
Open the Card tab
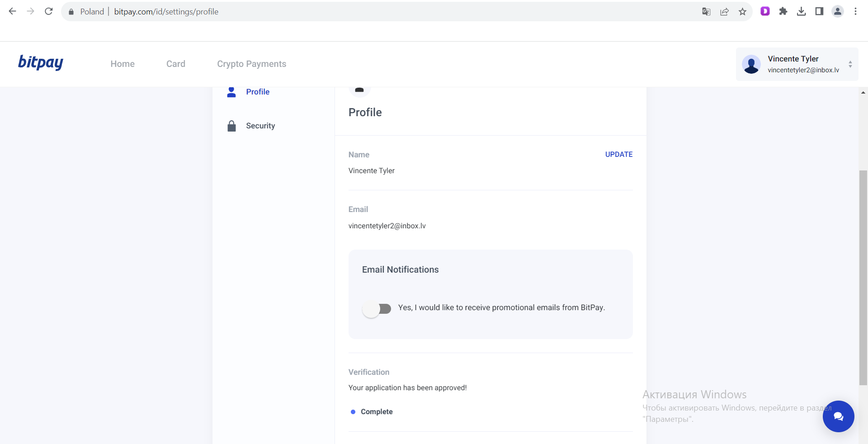176,64
